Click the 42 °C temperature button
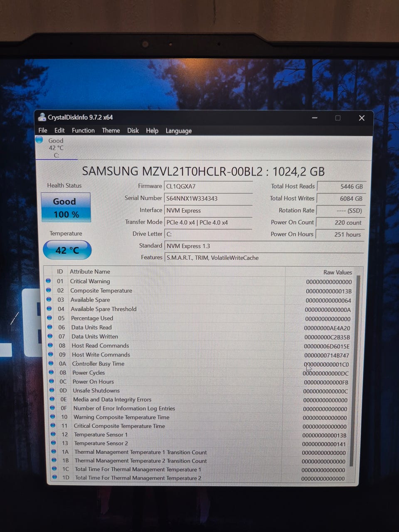 point(67,250)
